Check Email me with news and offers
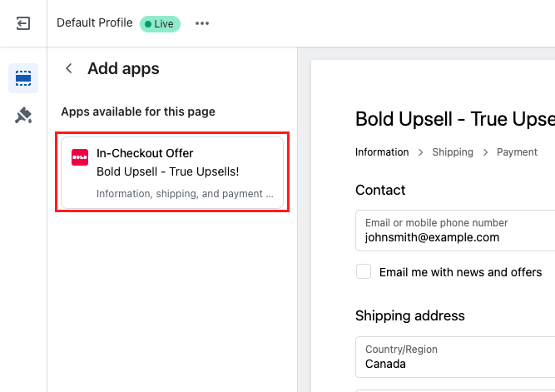This screenshot has height=392, width=555. pos(364,271)
